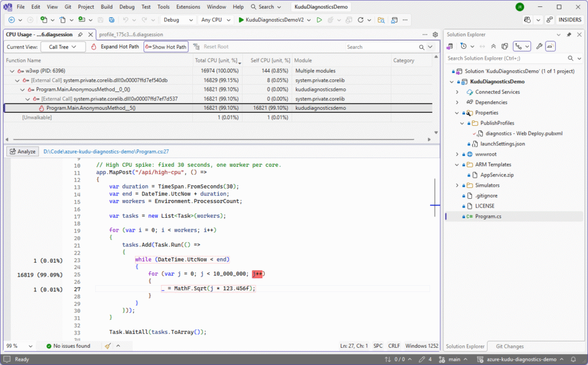Collapse the PublishProfiles folder
This screenshot has height=365, width=588.
pyautogui.click(x=462, y=122)
